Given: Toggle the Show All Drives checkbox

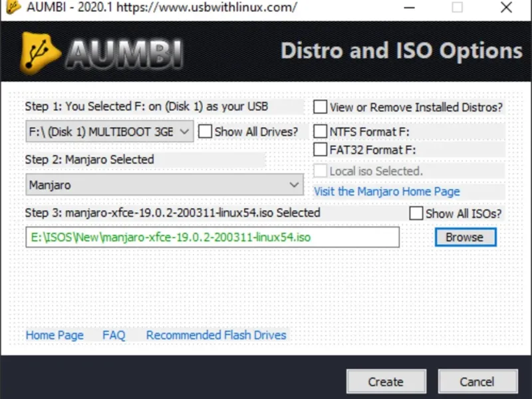Looking at the screenshot, I should tap(205, 131).
